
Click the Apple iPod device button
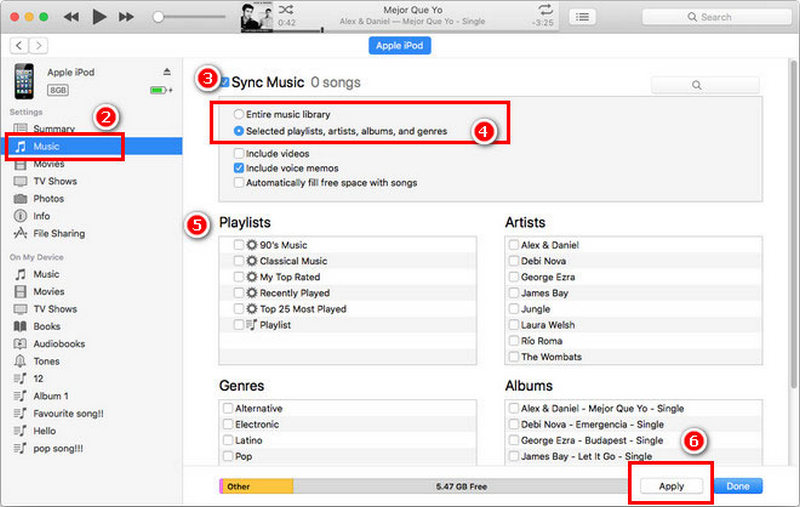(399, 45)
